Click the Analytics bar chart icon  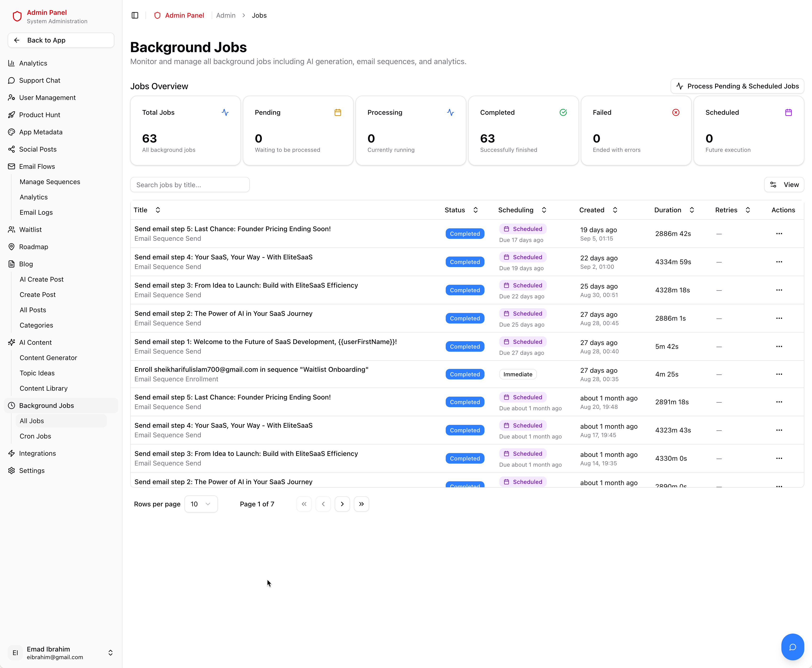[11, 63]
